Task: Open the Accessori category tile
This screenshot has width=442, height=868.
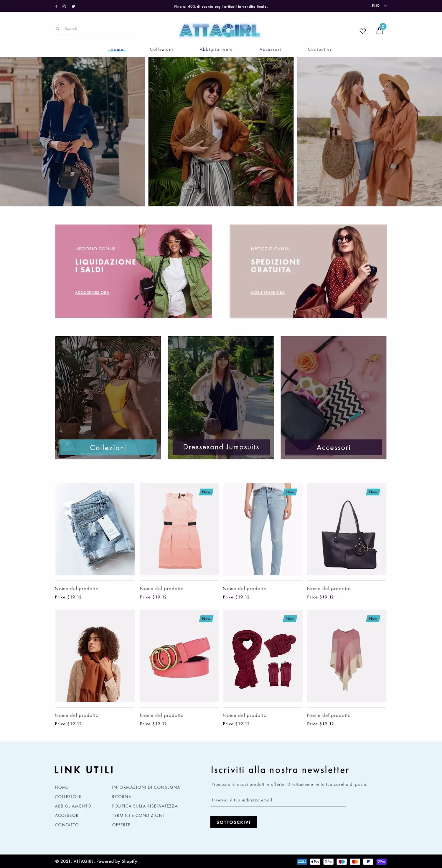Action: (334, 398)
